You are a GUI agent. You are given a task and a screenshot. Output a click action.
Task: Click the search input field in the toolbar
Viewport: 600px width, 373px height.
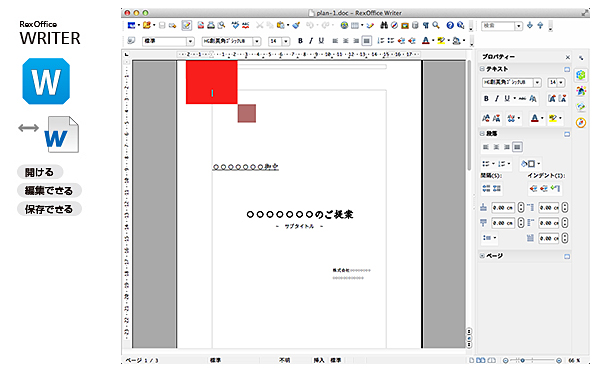(x=498, y=26)
